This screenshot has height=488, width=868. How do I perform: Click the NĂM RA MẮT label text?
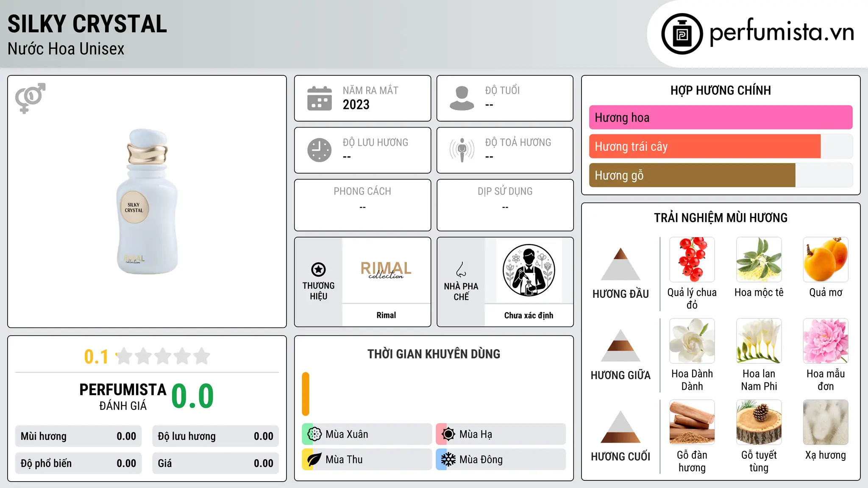[370, 90]
